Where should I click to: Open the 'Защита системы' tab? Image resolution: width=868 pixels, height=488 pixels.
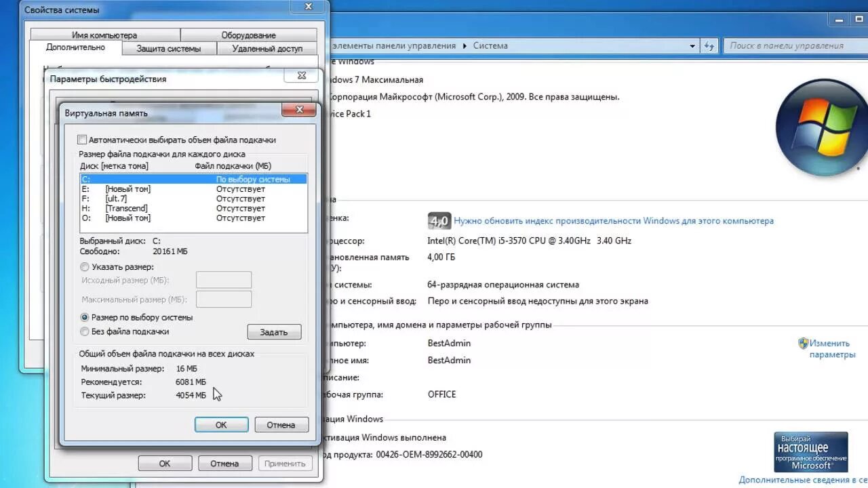(169, 49)
